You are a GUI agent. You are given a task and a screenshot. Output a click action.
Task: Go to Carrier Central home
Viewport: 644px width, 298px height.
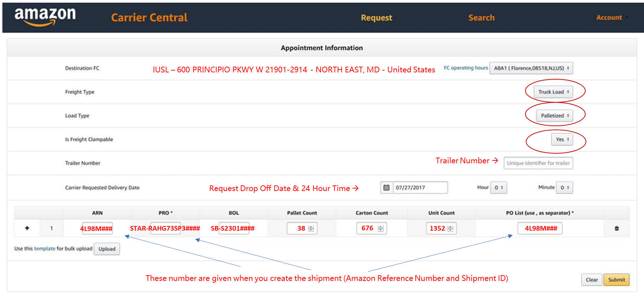click(x=149, y=17)
